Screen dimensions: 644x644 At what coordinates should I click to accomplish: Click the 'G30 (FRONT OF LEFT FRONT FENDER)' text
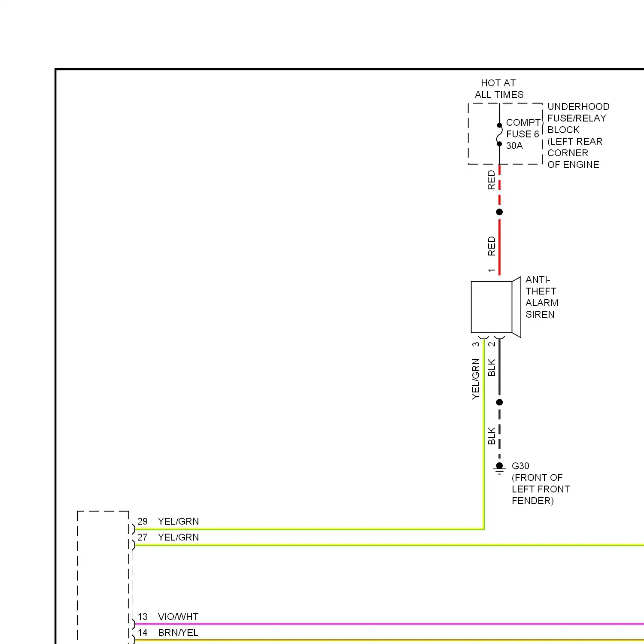[x=541, y=483]
